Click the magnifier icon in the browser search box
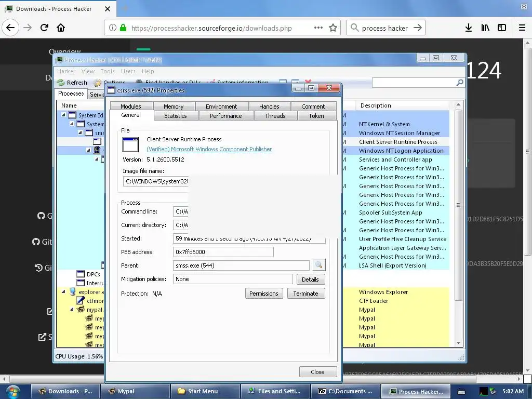This screenshot has width=532, height=399. [354, 28]
